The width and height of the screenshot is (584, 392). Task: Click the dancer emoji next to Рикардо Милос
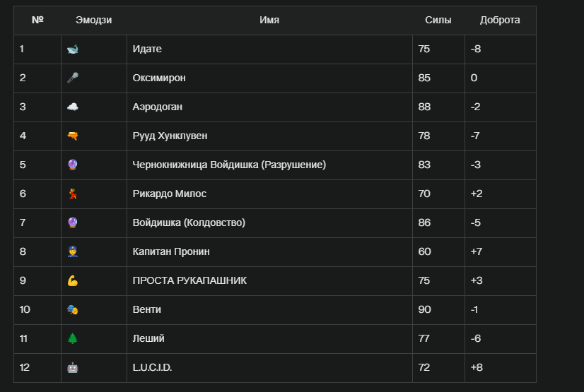point(73,194)
